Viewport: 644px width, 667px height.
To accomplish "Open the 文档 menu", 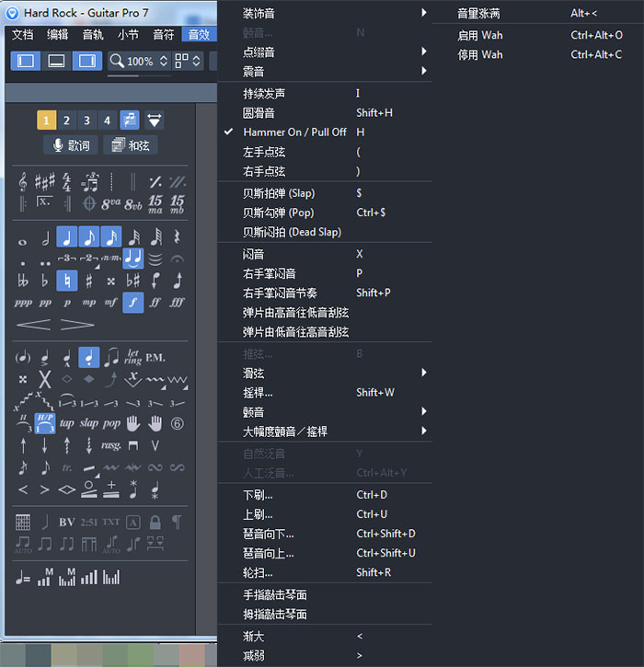I will point(23,34).
